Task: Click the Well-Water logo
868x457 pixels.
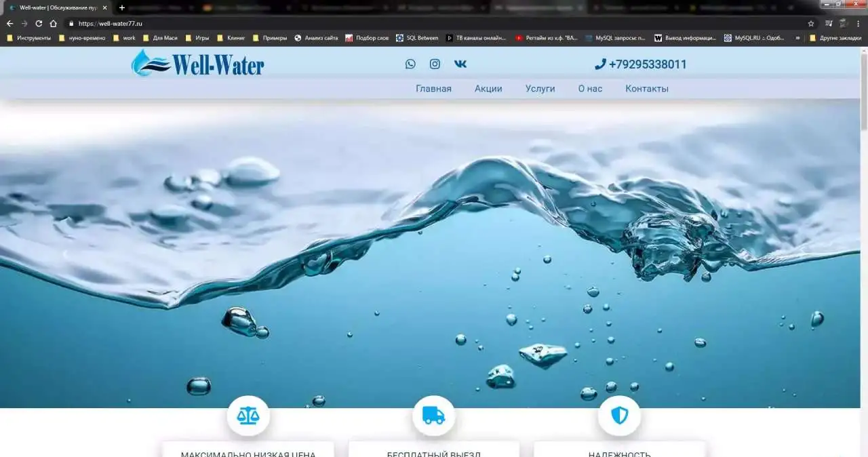Action: 197,63
